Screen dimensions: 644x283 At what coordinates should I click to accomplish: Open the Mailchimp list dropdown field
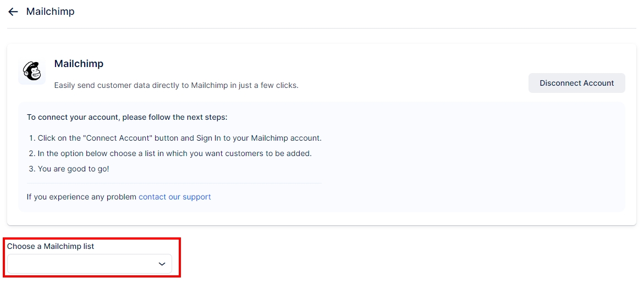pyautogui.click(x=82, y=264)
